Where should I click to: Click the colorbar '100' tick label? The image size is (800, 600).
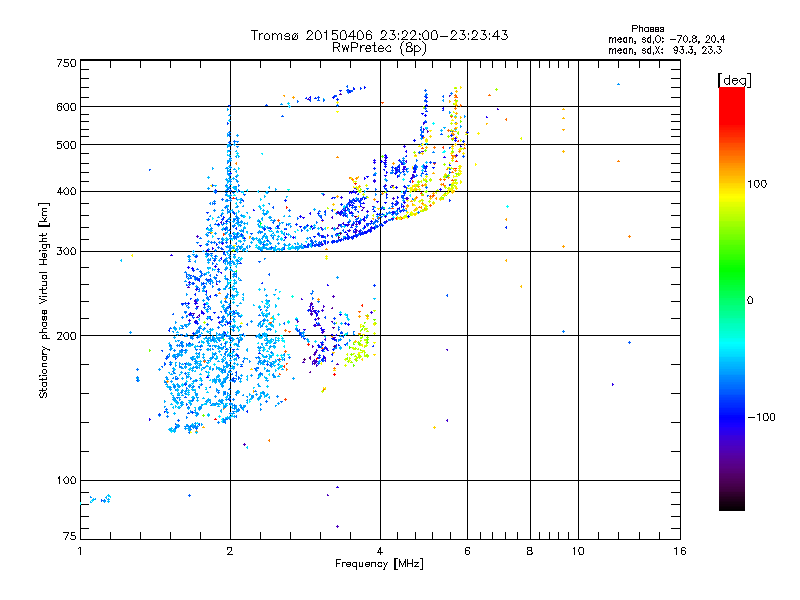tap(757, 184)
